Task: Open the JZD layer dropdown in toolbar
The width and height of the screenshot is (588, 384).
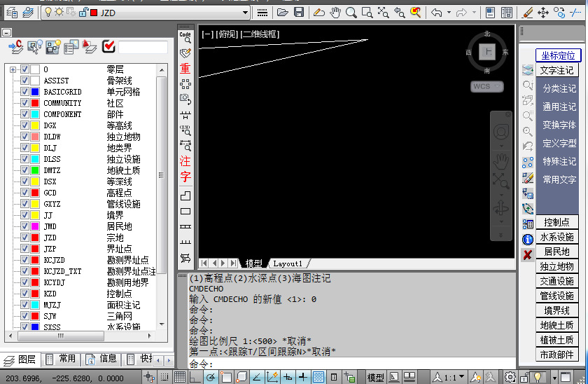Action: coord(245,13)
